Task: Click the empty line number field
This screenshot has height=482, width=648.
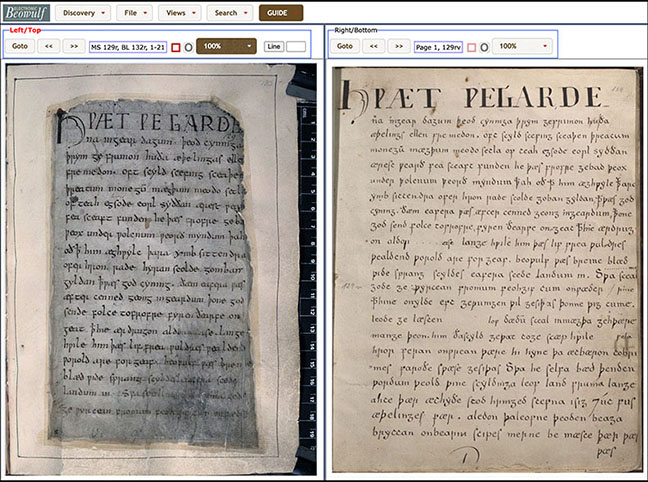Action: 296,47
